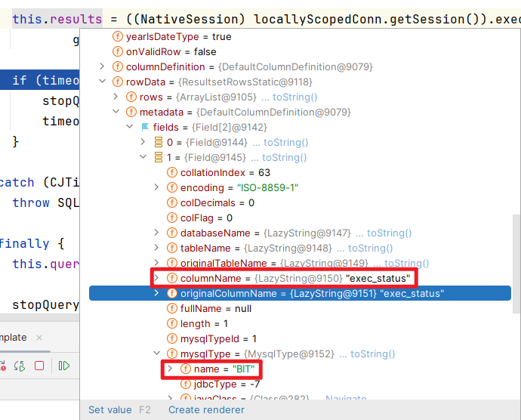The image size is (521, 420).
Task: Expand field element 0
Action: click(x=143, y=142)
